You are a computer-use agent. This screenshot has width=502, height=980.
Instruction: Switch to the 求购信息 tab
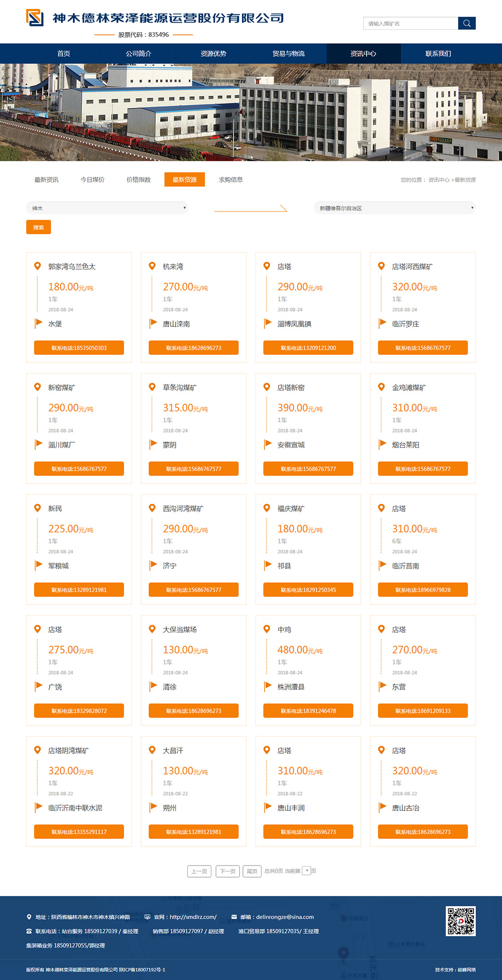[230, 180]
